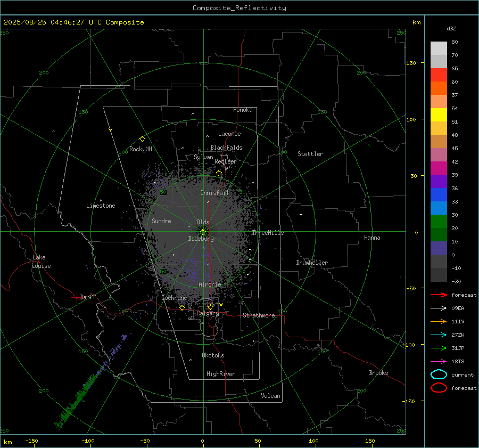479x448 pixels.
Task: Select the orange 111V arrow symbol
Action: point(439,321)
